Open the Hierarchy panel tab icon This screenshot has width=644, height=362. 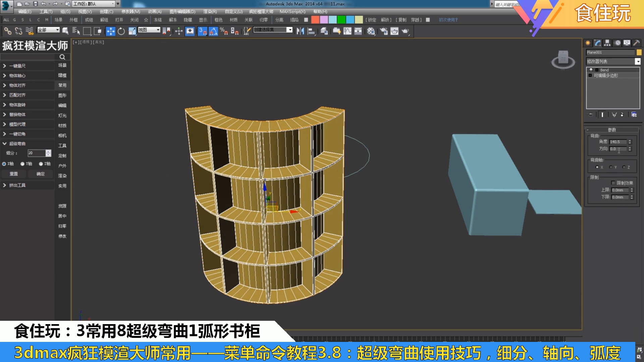pos(607,43)
